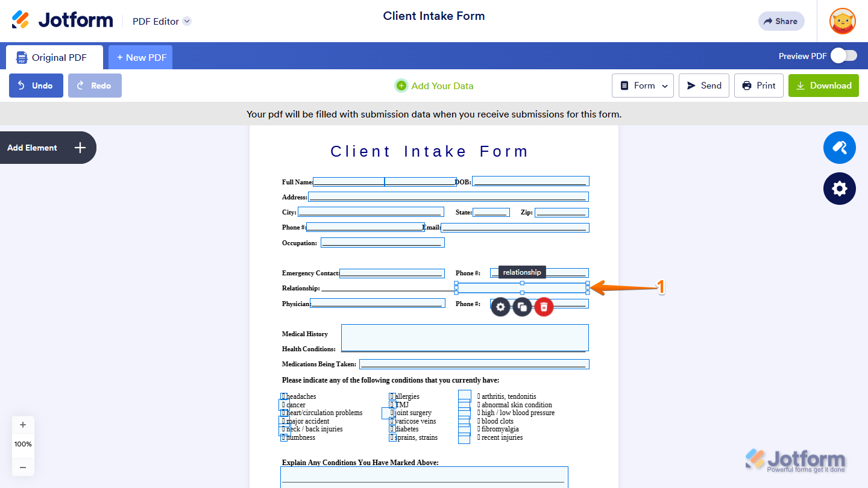The image size is (868, 488).
Task: Expand the Form dropdown
Action: click(643, 85)
